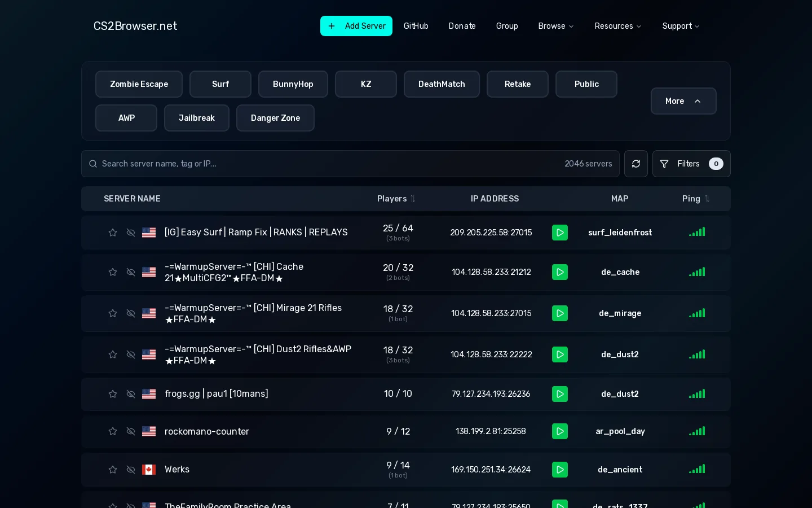812x508 pixels.
Task: Join the de_mirage server with play icon
Action: pos(560,313)
